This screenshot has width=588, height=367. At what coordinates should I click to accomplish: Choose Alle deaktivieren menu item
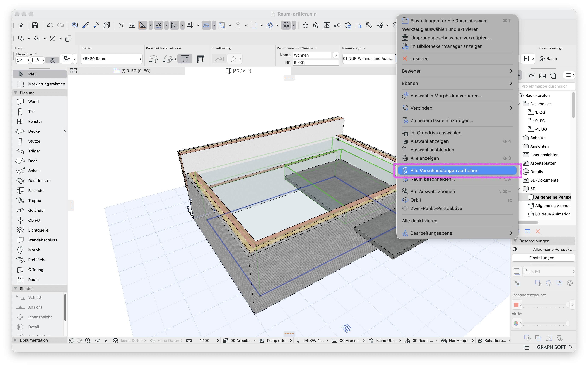click(457, 221)
